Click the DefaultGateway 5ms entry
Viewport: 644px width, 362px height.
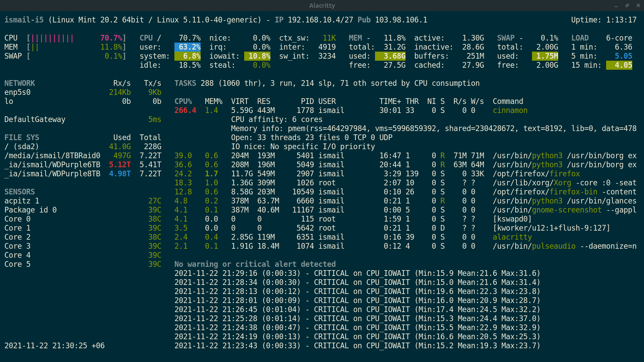pos(83,120)
